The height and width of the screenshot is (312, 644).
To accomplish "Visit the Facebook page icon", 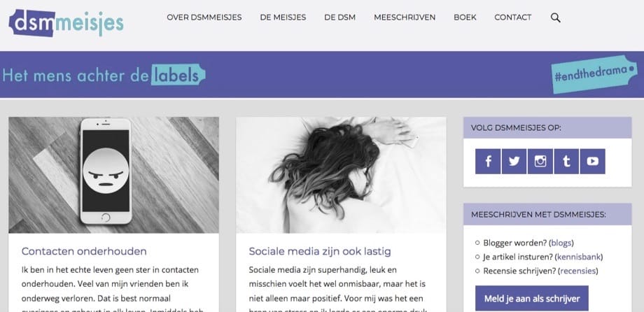I will (x=488, y=162).
